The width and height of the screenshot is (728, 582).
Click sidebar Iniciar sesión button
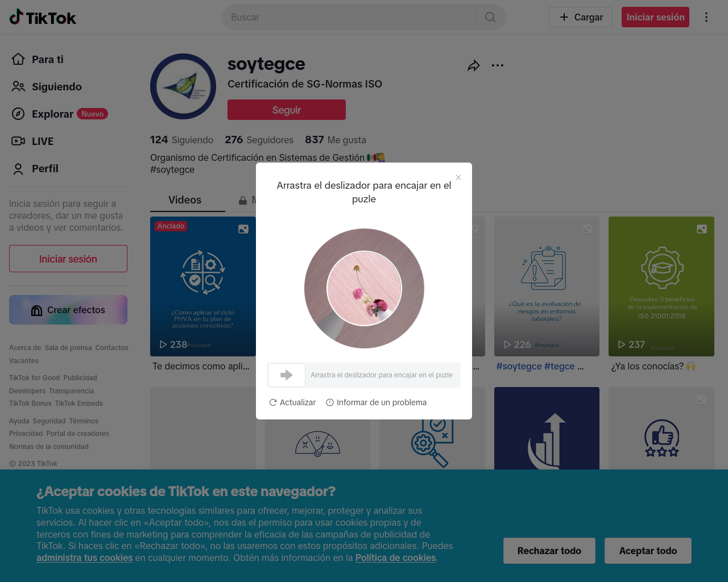[68, 259]
